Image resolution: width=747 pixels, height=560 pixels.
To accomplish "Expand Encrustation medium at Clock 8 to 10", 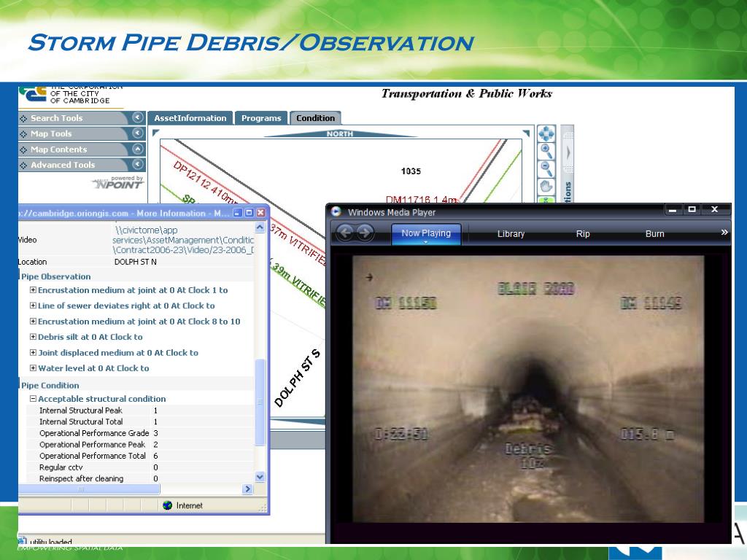I will [x=33, y=321].
